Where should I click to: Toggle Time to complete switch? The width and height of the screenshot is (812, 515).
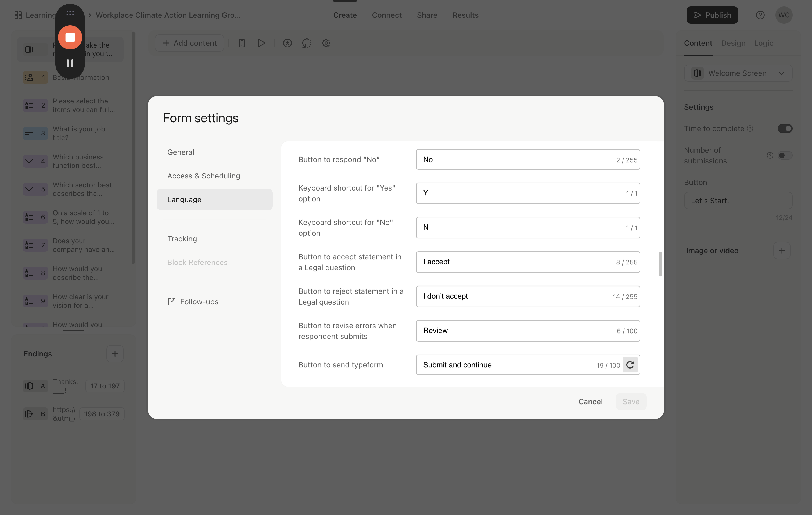(x=785, y=128)
